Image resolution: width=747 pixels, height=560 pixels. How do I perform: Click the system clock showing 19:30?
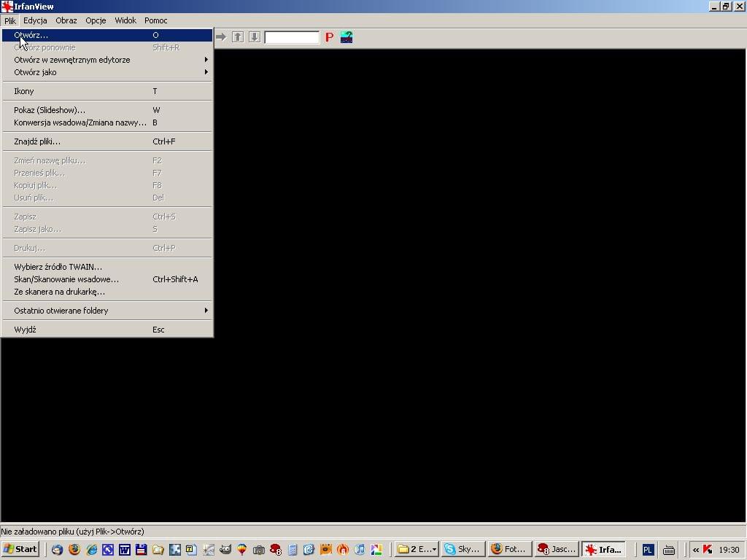pyautogui.click(x=729, y=550)
